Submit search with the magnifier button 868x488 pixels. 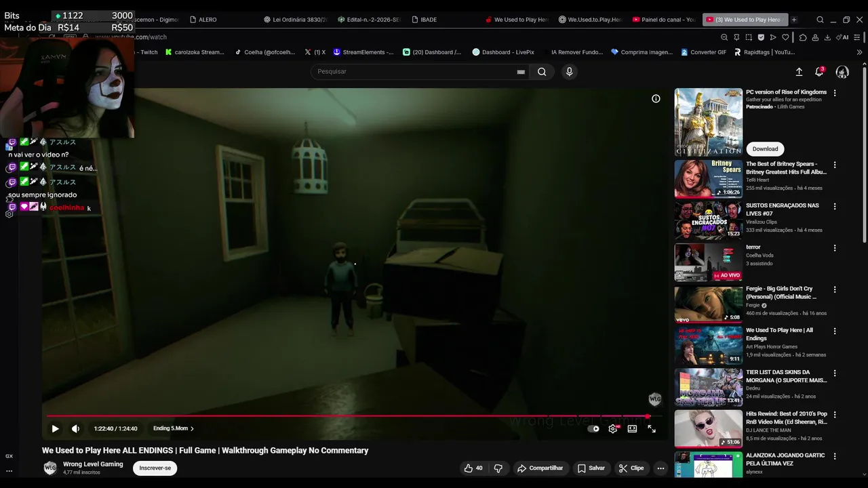click(542, 72)
